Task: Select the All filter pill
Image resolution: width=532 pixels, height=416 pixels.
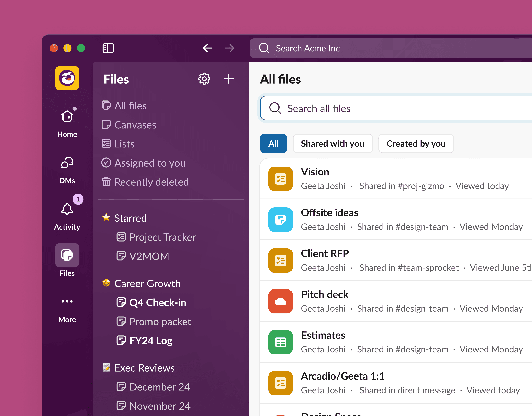Action: coord(273,144)
